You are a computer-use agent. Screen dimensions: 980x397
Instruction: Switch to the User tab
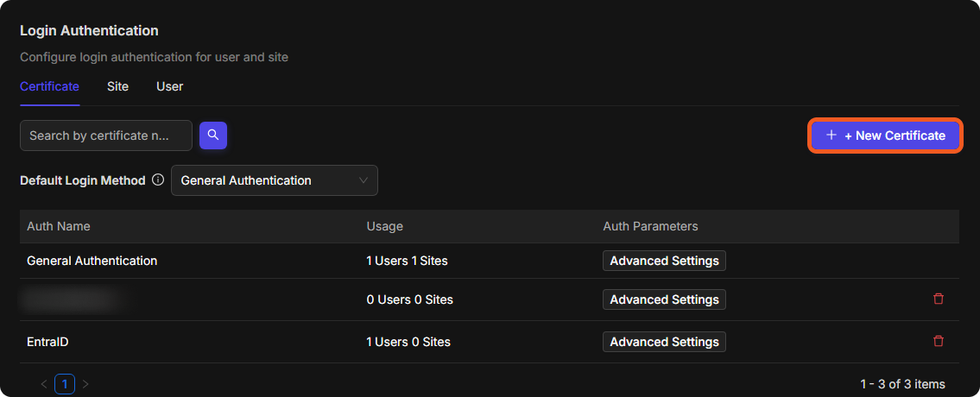click(169, 86)
